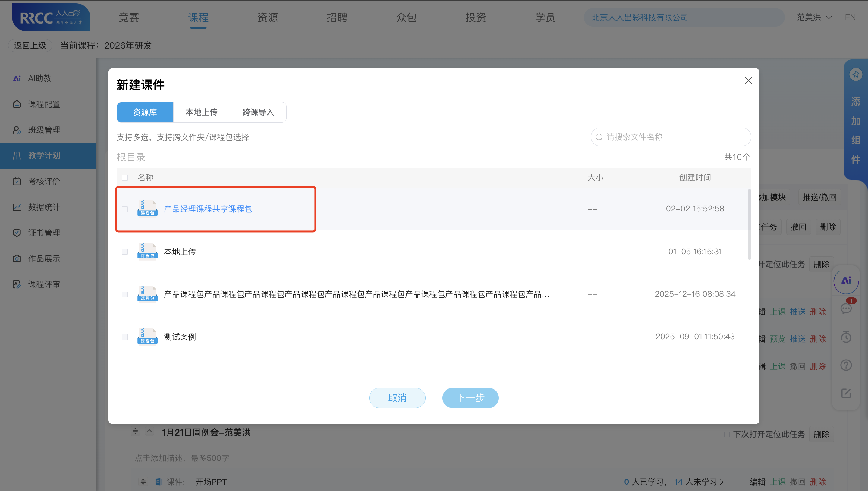868x491 pixels.
Task: Check the 测试案例 package checkbox
Action: click(x=125, y=337)
